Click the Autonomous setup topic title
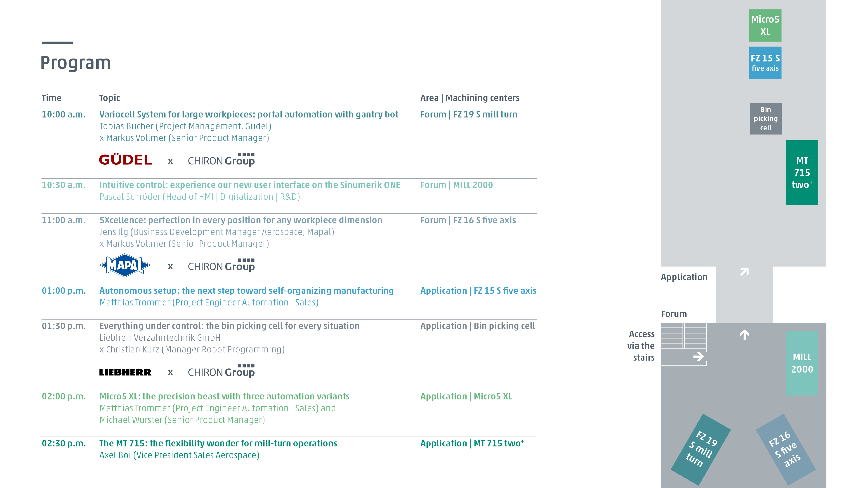 pyautogui.click(x=246, y=291)
